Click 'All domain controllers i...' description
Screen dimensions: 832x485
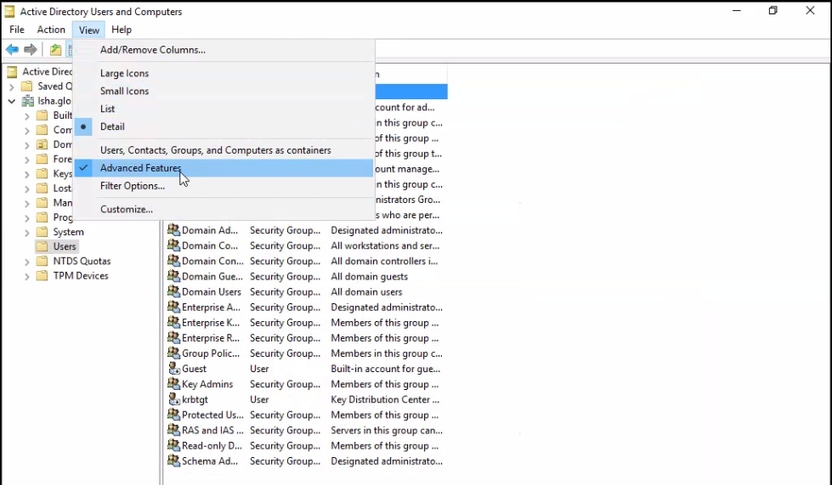pyautogui.click(x=385, y=261)
